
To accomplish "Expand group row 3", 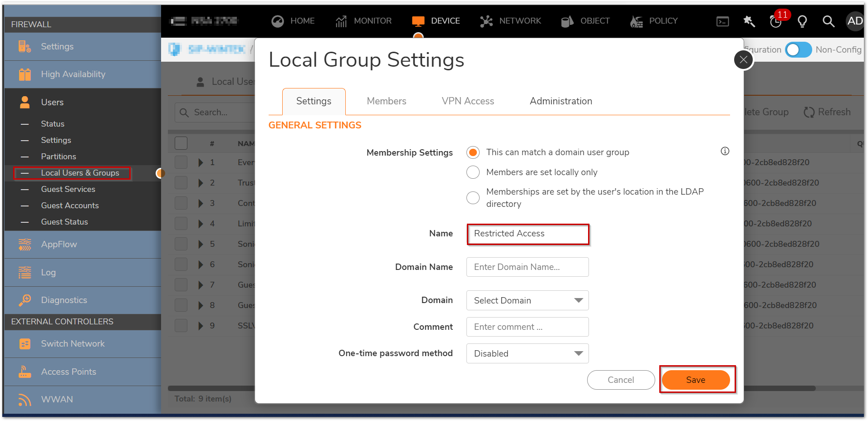I will pos(201,203).
